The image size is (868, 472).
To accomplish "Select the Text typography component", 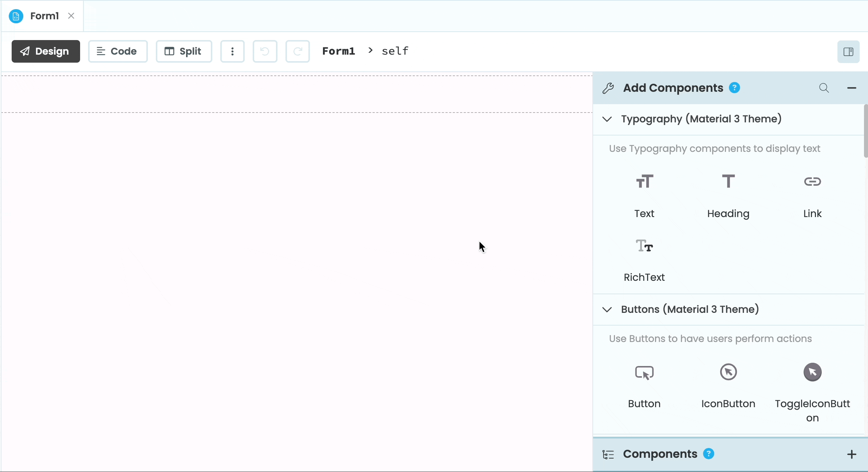I will coord(644,196).
